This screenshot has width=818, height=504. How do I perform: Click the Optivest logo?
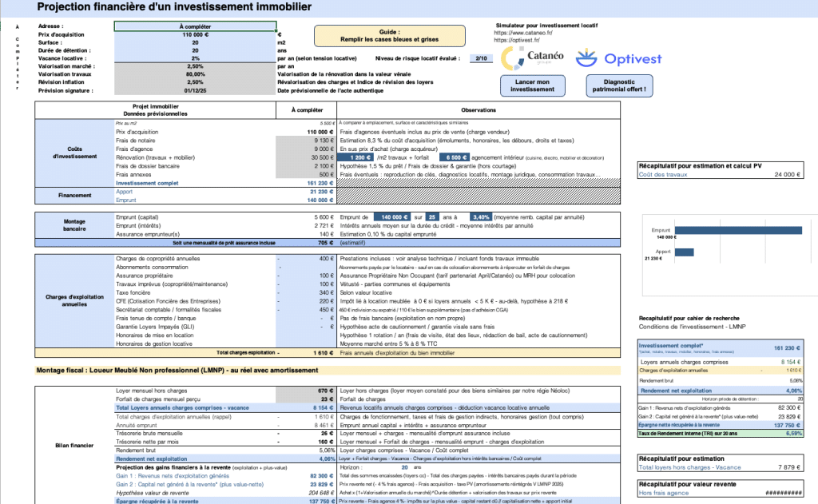tap(619, 58)
